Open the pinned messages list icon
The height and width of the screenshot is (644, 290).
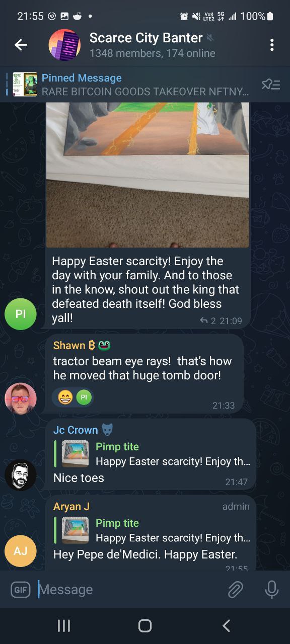coord(271,84)
